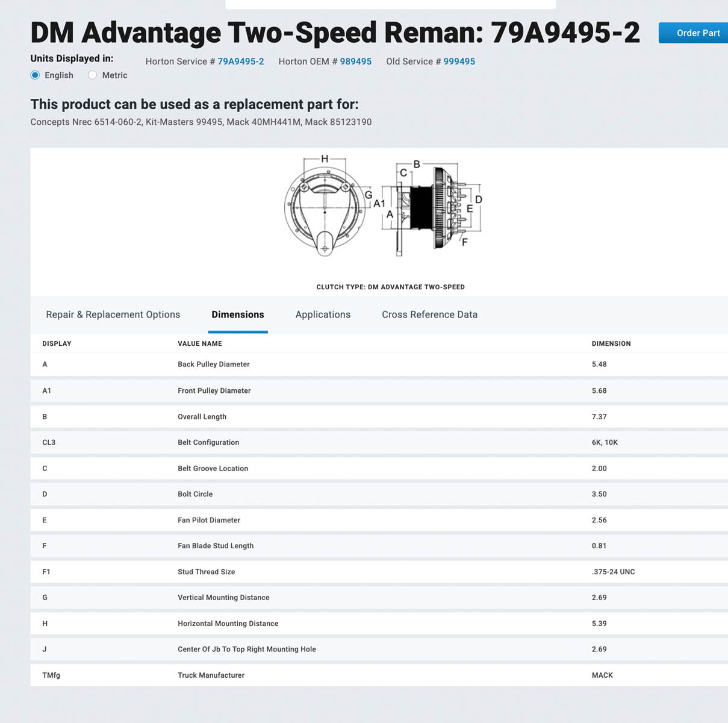This screenshot has height=723, width=728.
Task: Click the DISPLAY column header
Action: pyautogui.click(x=57, y=343)
